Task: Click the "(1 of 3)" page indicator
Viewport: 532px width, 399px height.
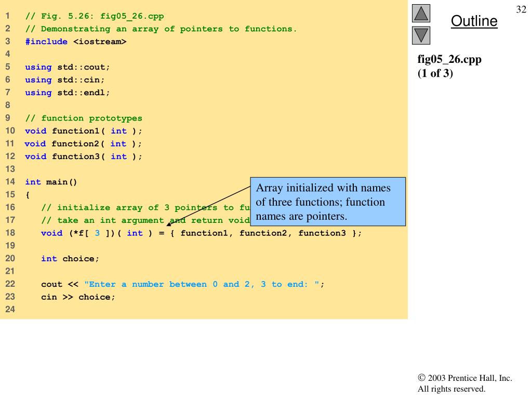Action: click(x=435, y=73)
